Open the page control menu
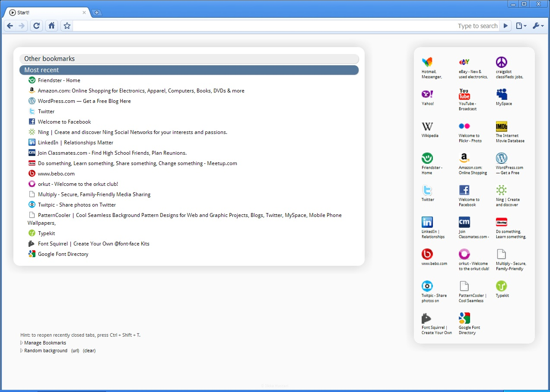The image size is (550, 392). [521, 26]
